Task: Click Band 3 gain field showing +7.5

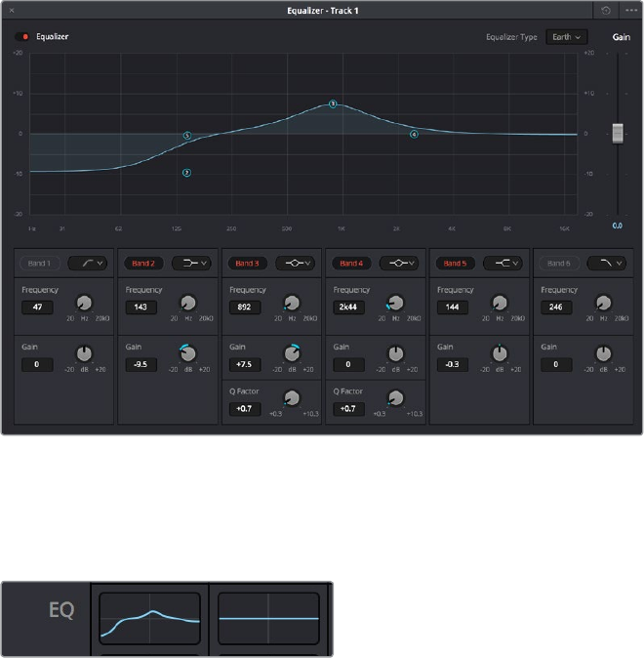Action: [245, 364]
